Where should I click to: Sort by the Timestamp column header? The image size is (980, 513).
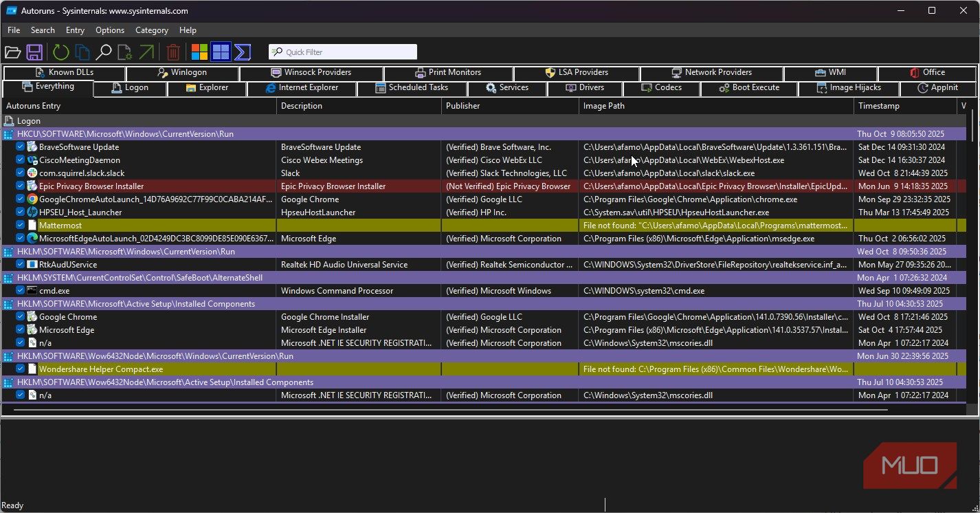905,106
